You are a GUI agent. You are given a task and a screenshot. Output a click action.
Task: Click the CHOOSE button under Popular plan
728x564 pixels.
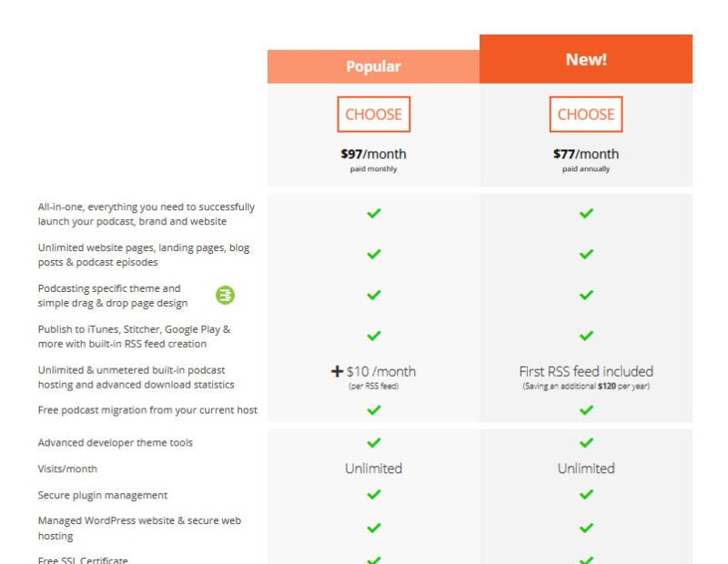tap(374, 115)
